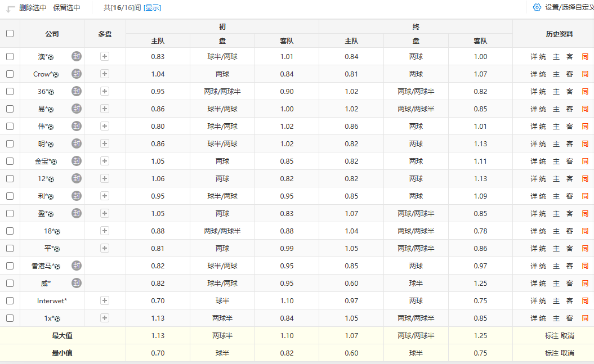This screenshot has height=364, width=594.
Task: Click 标注 in the 最大值 row
Action: [x=551, y=335]
